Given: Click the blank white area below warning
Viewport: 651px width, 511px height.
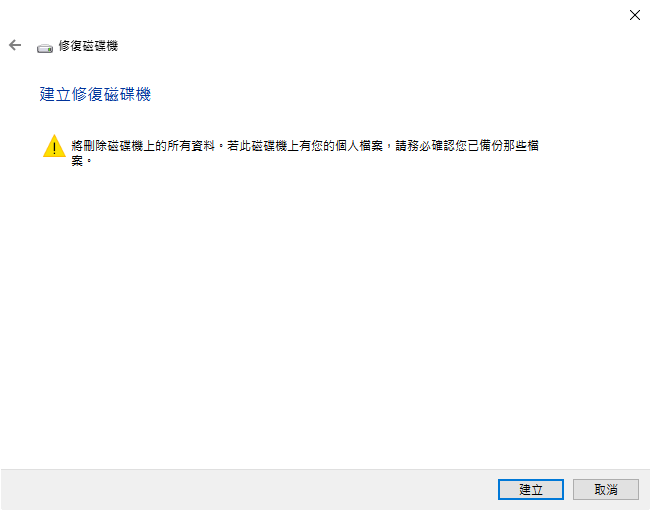Looking at the screenshot, I should (324, 315).
